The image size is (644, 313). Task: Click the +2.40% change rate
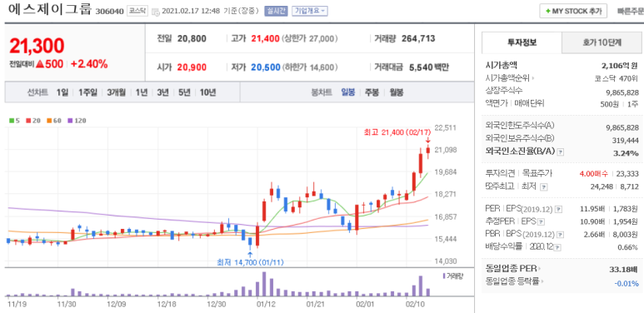click(89, 64)
